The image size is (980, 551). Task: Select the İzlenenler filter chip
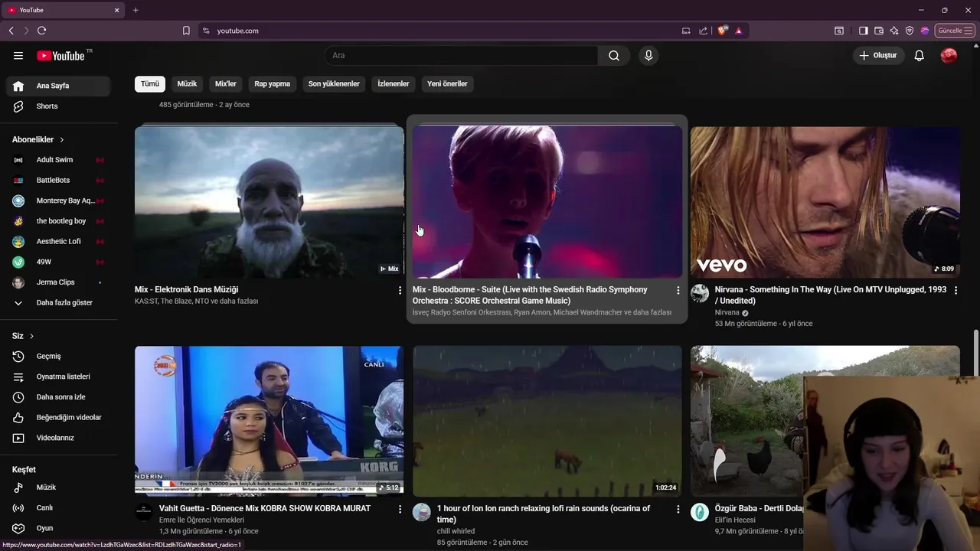pyautogui.click(x=394, y=83)
